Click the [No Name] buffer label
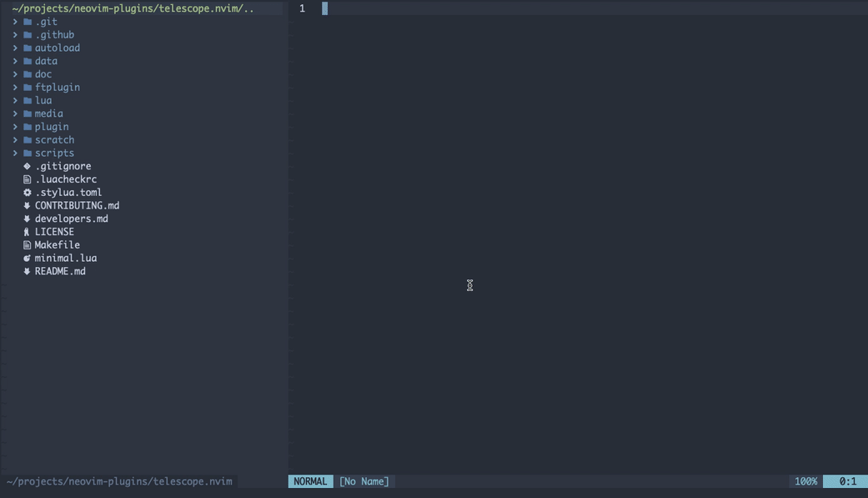The height and width of the screenshot is (498, 868). pos(364,481)
